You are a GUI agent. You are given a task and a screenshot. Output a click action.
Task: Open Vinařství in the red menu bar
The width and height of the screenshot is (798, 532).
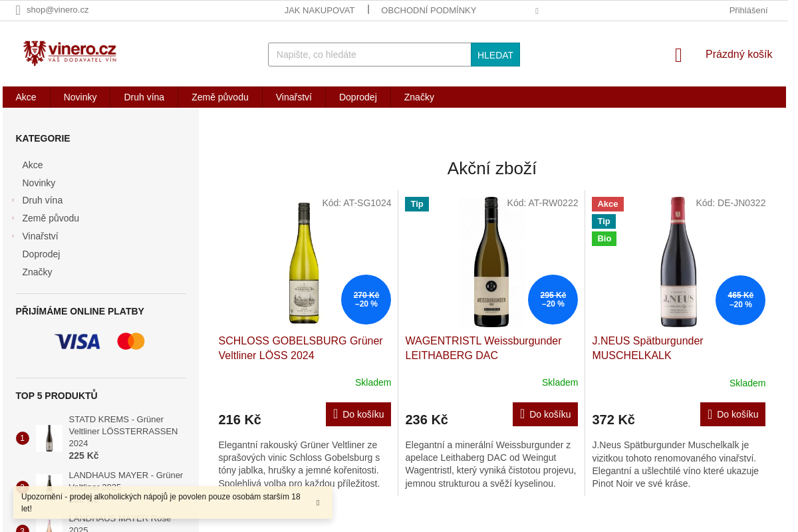click(x=294, y=97)
